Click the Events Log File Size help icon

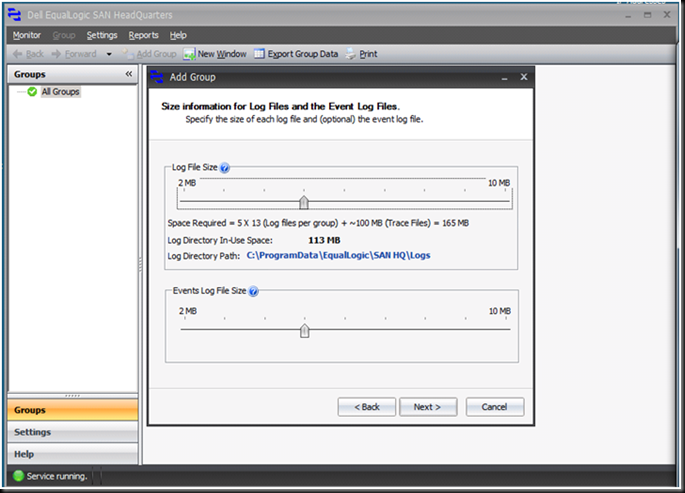pos(253,291)
